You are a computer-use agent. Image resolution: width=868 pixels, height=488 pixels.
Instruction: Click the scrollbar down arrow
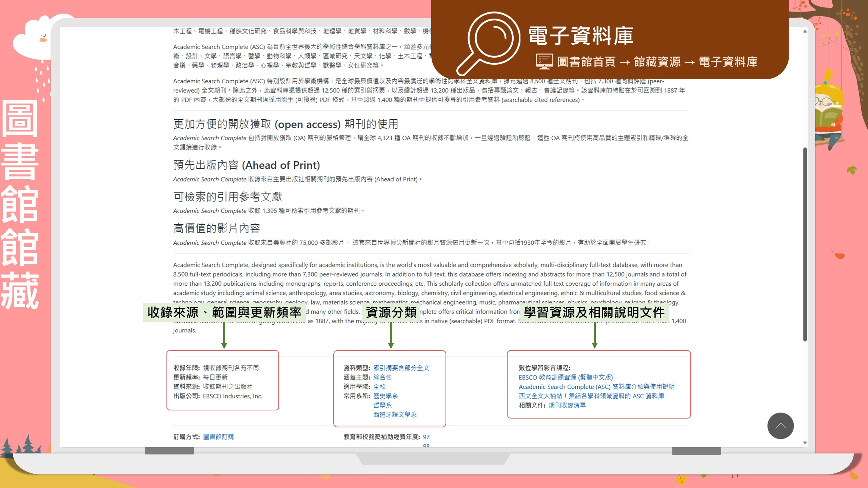pyautogui.click(x=805, y=443)
